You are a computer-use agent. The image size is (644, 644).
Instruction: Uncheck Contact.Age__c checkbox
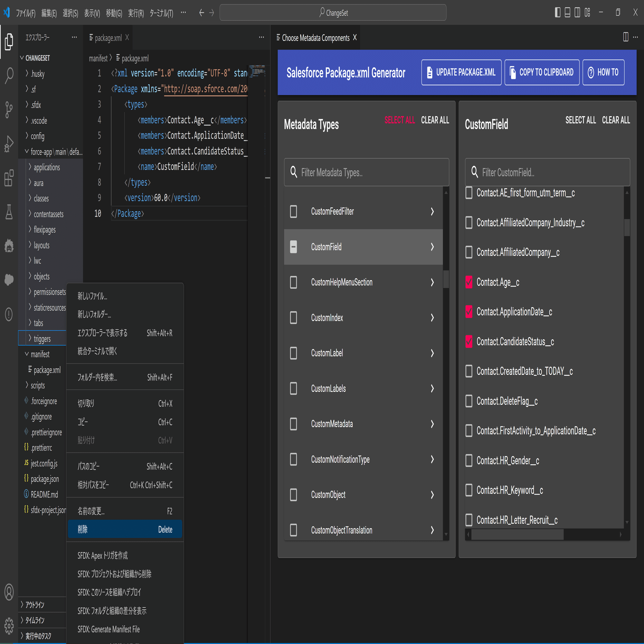(469, 282)
